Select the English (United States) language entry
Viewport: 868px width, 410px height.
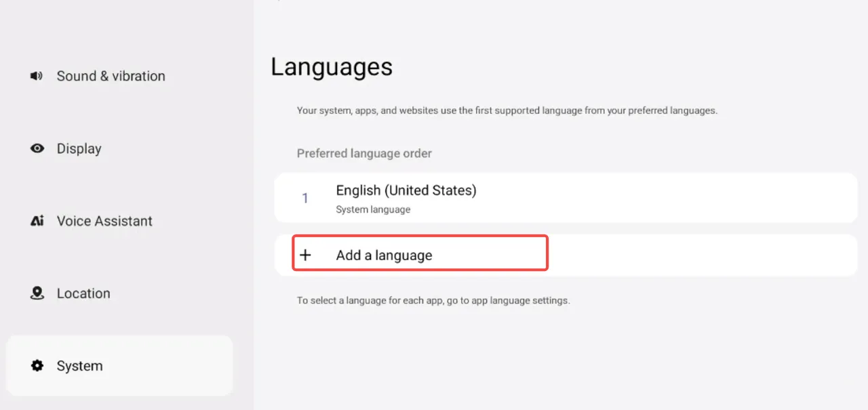(x=406, y=190)
